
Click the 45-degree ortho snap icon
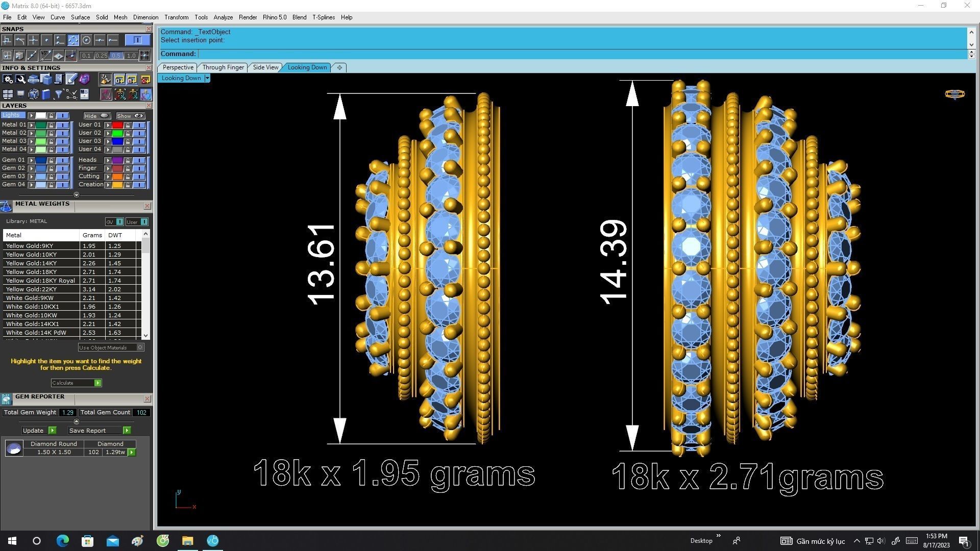46,55
